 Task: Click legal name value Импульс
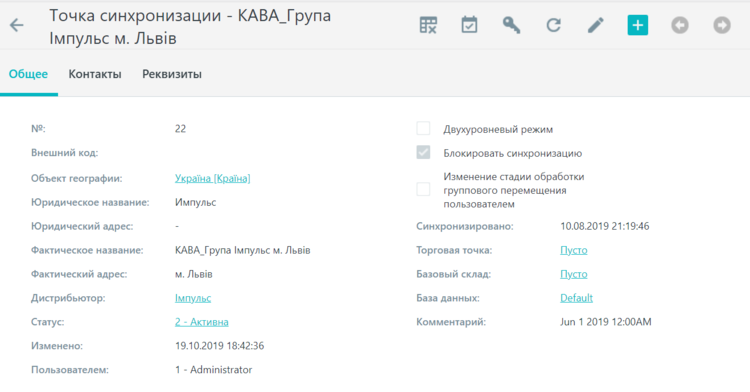[196, 202]
